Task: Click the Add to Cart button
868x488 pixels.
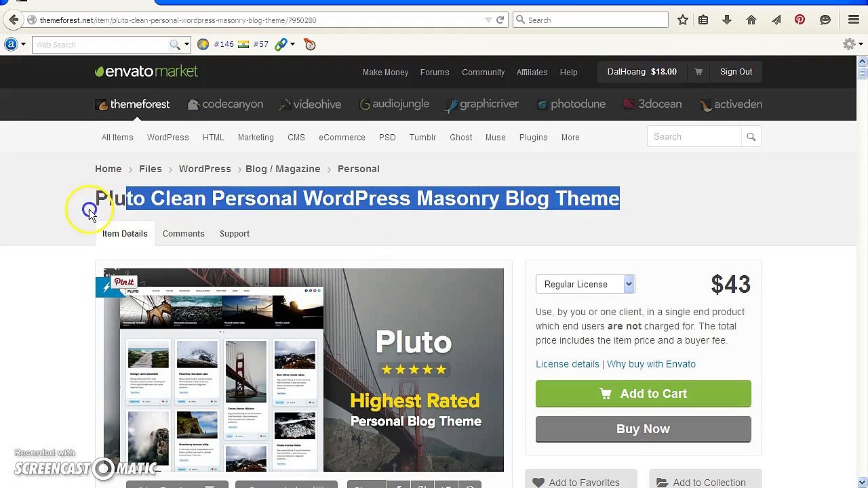Action: pyautogui.click(x=644, y=394)
